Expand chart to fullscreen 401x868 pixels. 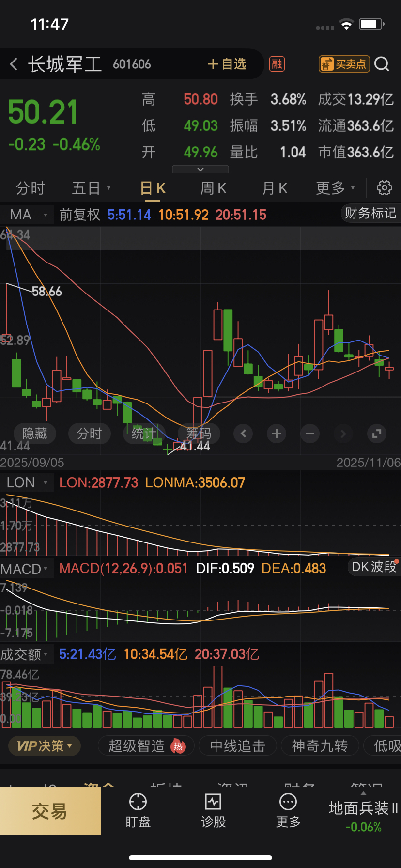tap(376, 434)
